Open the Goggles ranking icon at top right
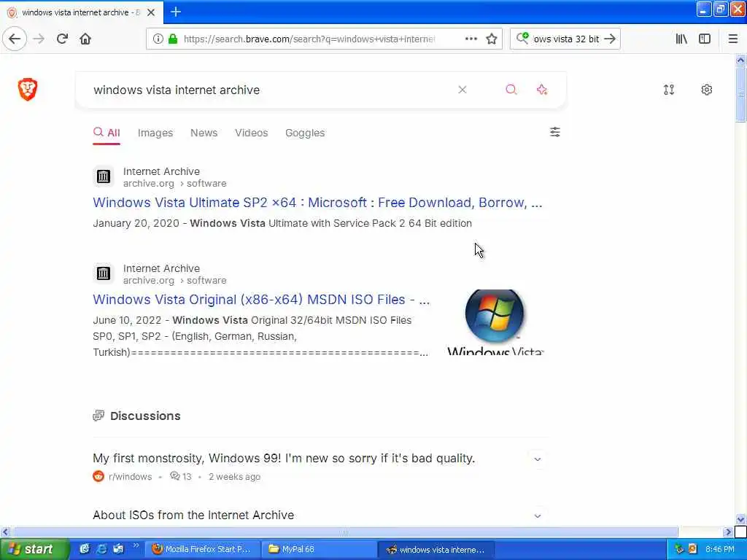747x560 pixels. [669, 90]
